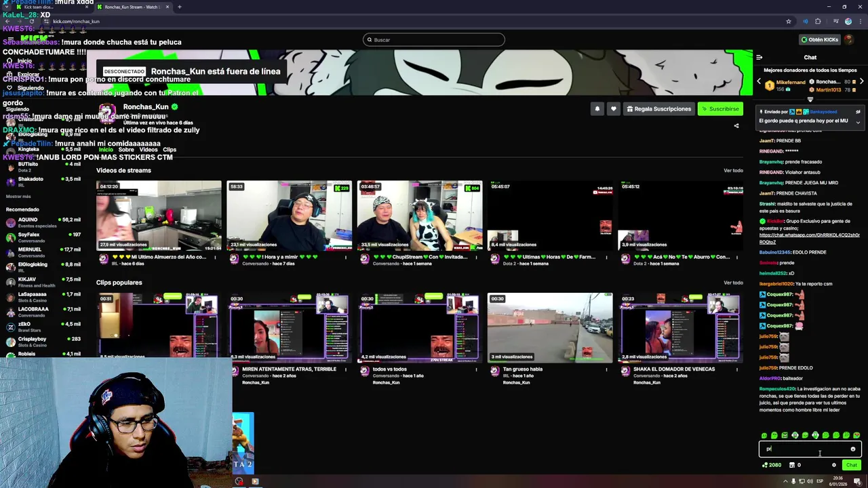Open the share icon below Suscribirse

click(x=736, y=125)
